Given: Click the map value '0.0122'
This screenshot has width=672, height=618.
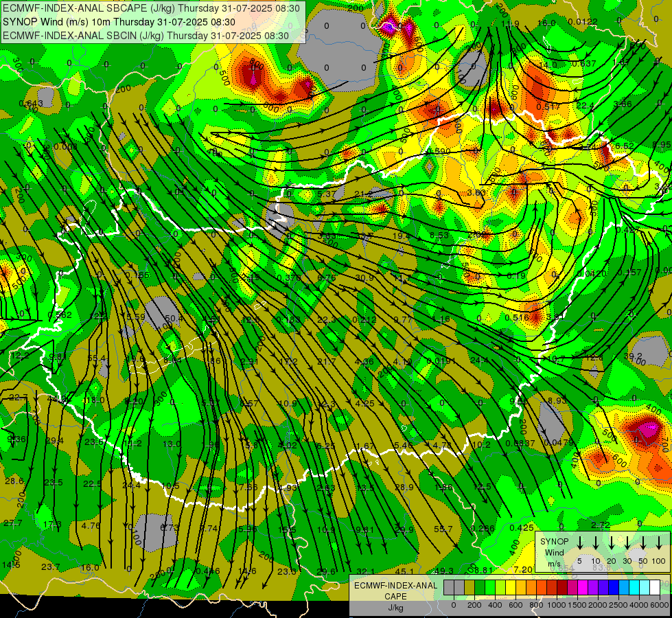Looking at the screenshot, I should click(583, 22).
